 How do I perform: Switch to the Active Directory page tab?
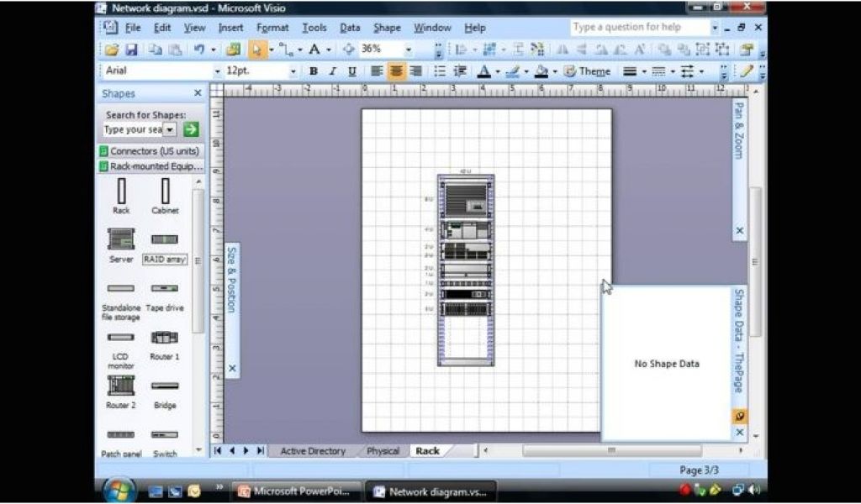pyautogui.click(x=313, y=451)
